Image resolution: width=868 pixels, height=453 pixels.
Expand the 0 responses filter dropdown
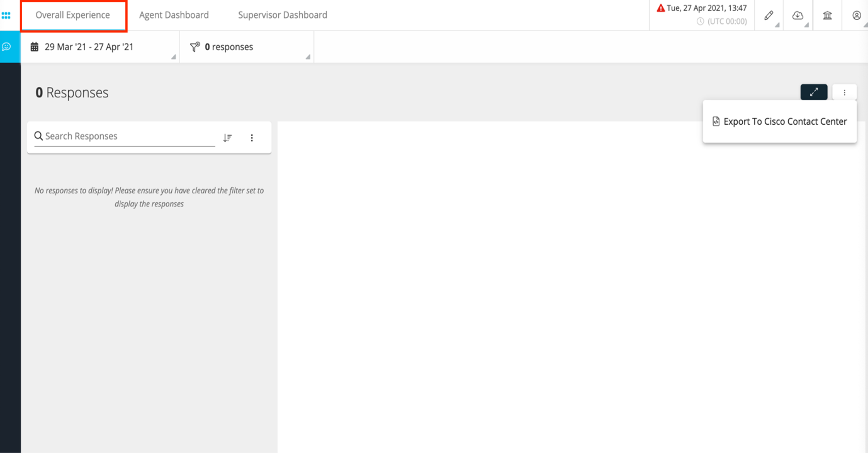(x=247, y=47)
